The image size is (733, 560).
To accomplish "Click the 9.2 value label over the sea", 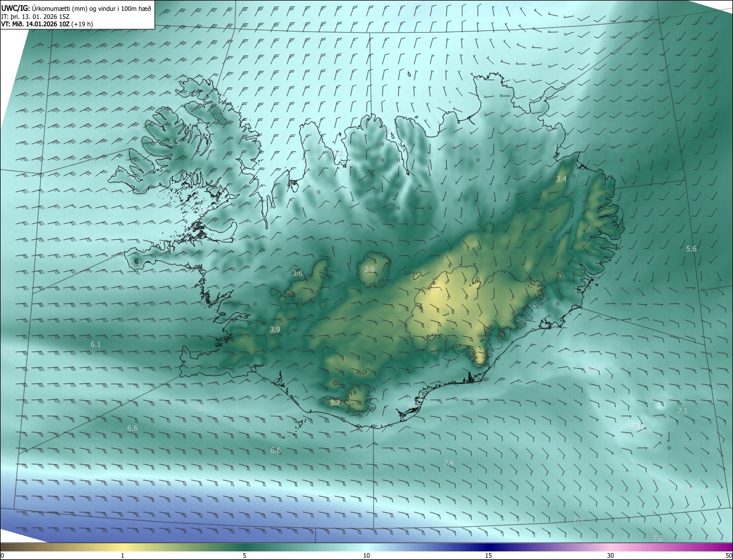I will 688,490.
